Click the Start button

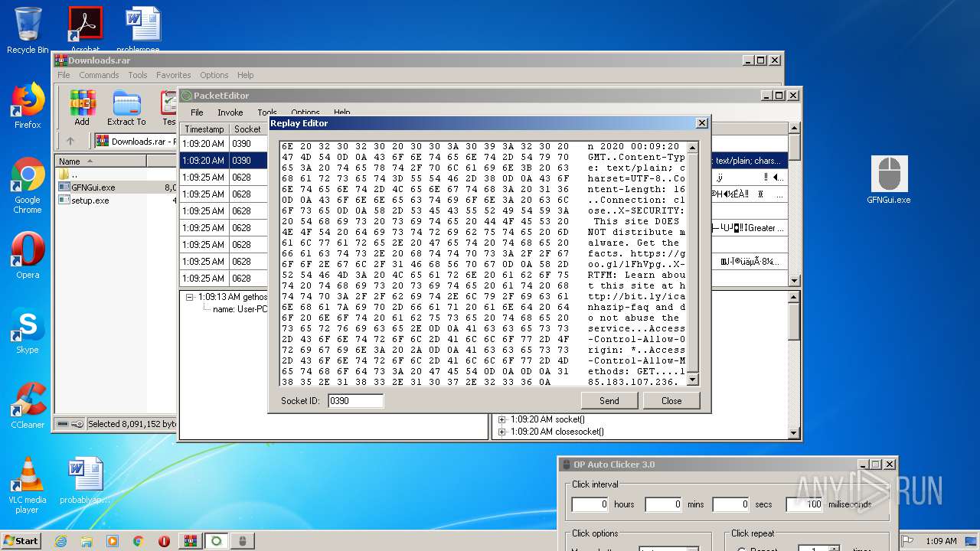tap(21, 541)
